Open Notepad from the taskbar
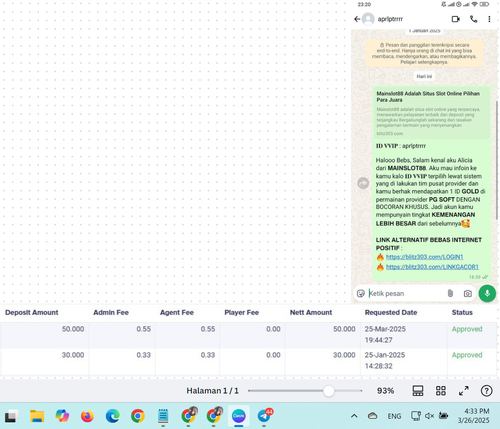 point(163,416)
